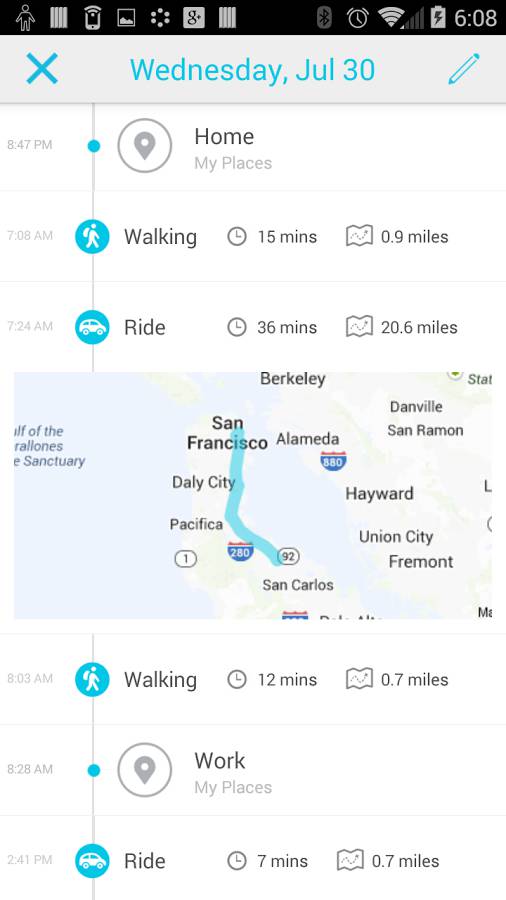Select the 8:47 PM timeline dot
The width and height of the screenshot is (506, 900).
tap(94, 146)
